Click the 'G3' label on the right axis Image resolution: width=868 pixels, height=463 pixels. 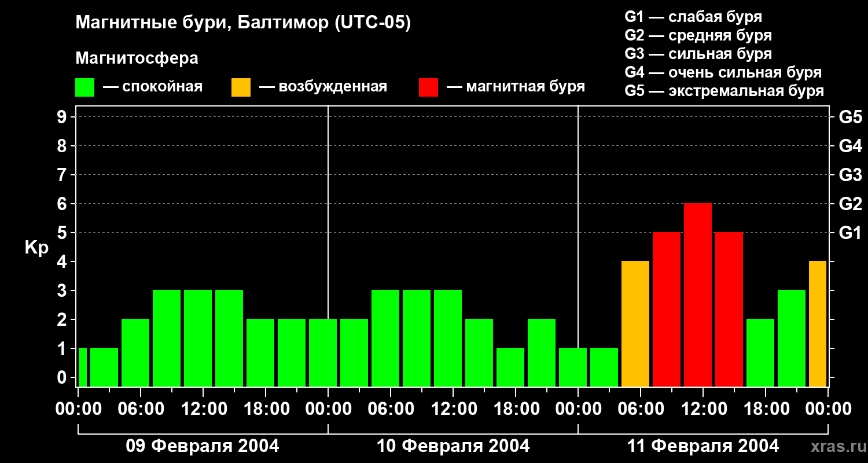pyautogui.click(x=850, y=175)
